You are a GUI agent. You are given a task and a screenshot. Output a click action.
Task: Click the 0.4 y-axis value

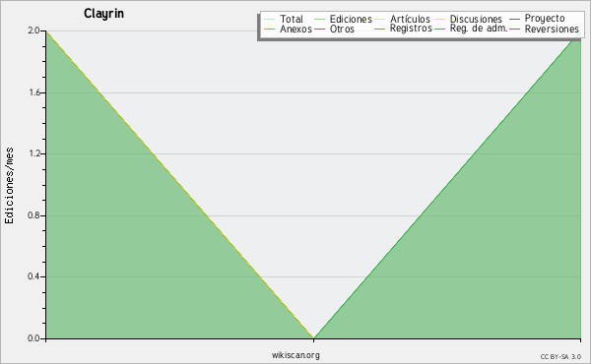click(33, 276)
